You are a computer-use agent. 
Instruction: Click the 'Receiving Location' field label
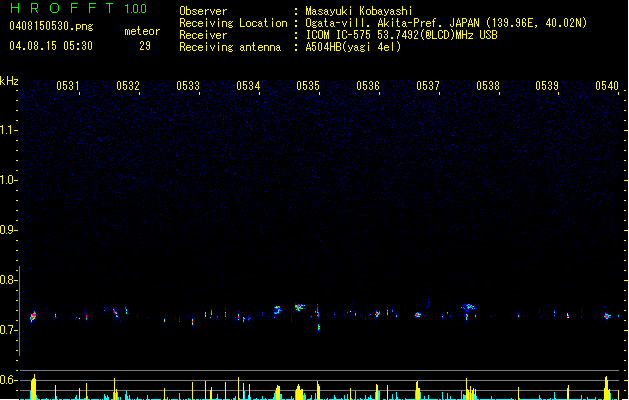pos(233,23)
